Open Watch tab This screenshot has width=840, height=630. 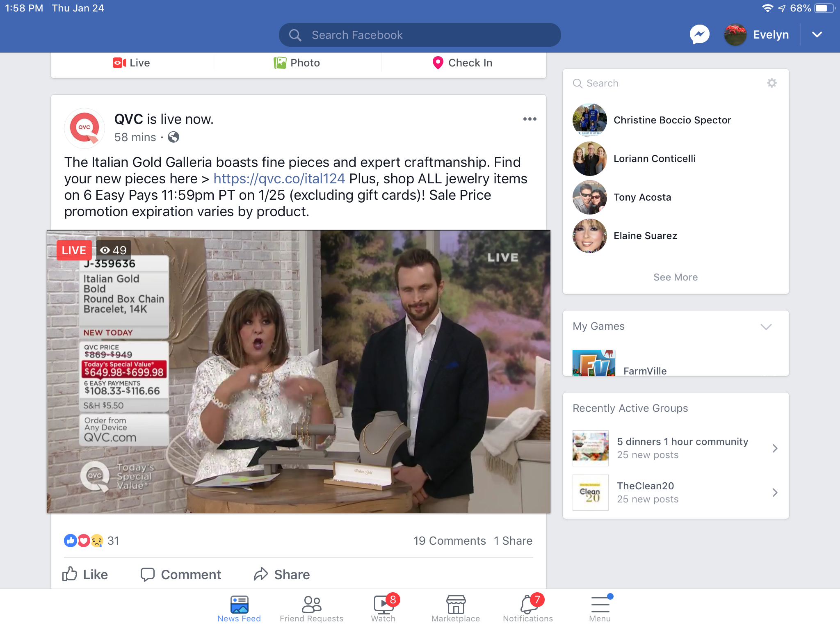(x=383, y=609)
